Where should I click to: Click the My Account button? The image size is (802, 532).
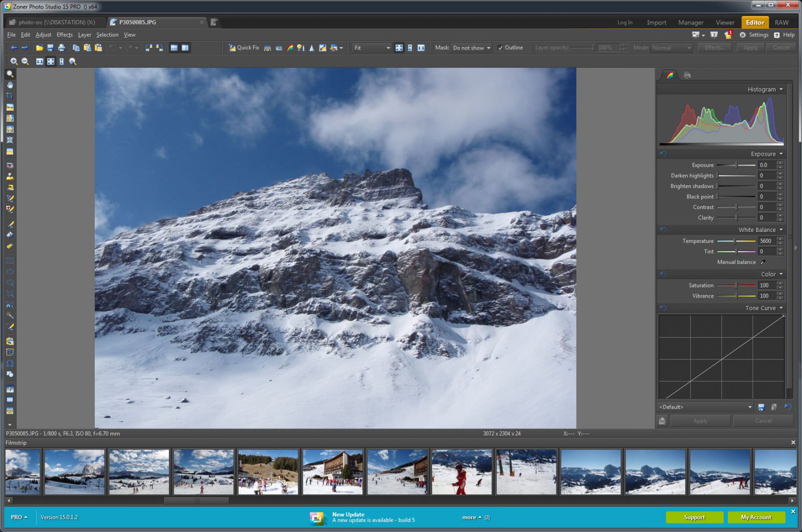(756, 517)
